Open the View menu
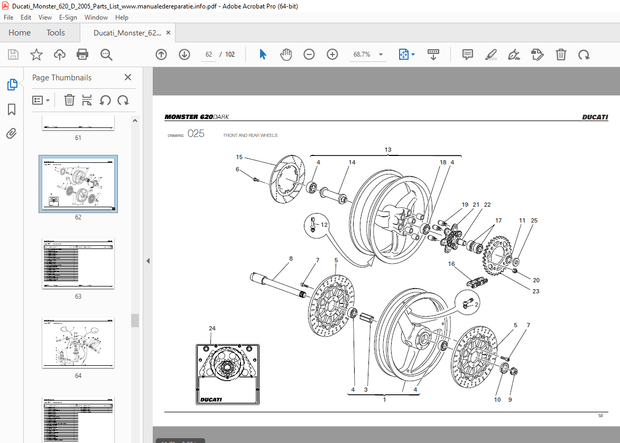The height and width of the screenshot is (443, 620). pos(45,17)
